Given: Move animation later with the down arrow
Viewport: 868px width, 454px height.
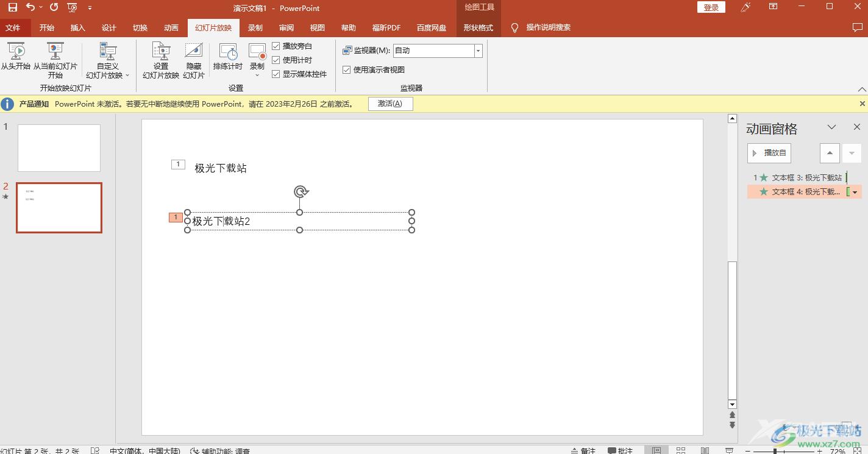Looking at the screenshot, I should coord(852,153).
